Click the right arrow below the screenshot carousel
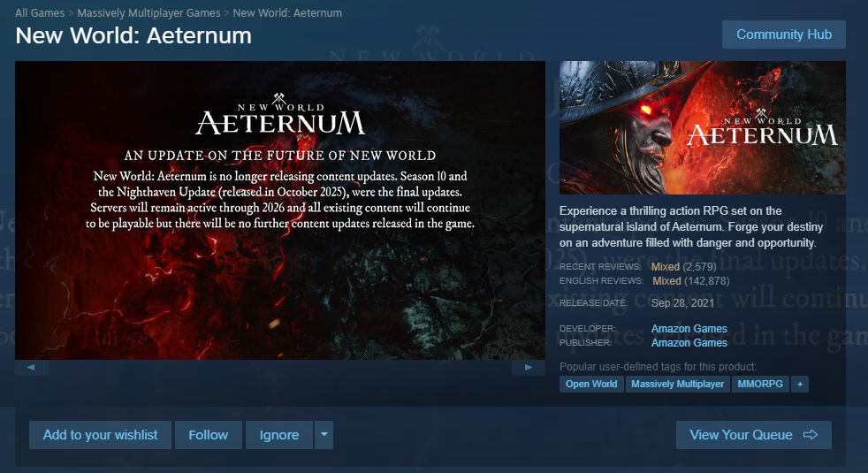Screen dimensions: 868x473 tap(529, 367)
